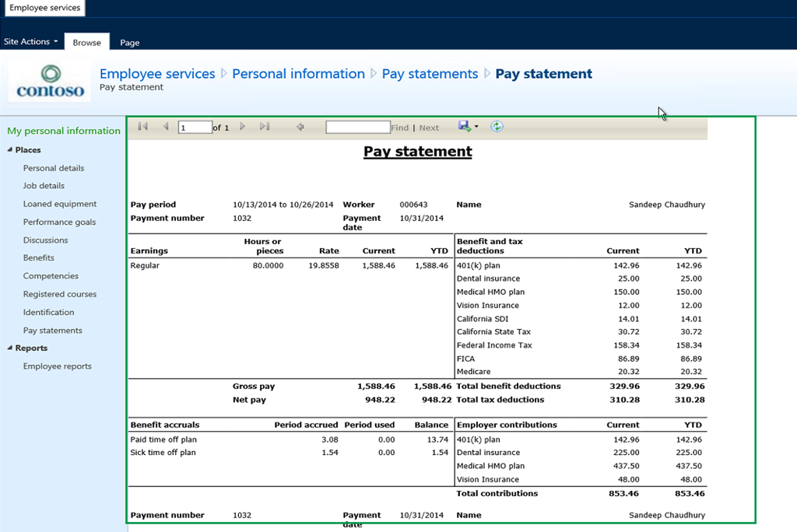Refresh the pay statement report
The height and width of the screenshot is (532, 797).
click(497, 126)
